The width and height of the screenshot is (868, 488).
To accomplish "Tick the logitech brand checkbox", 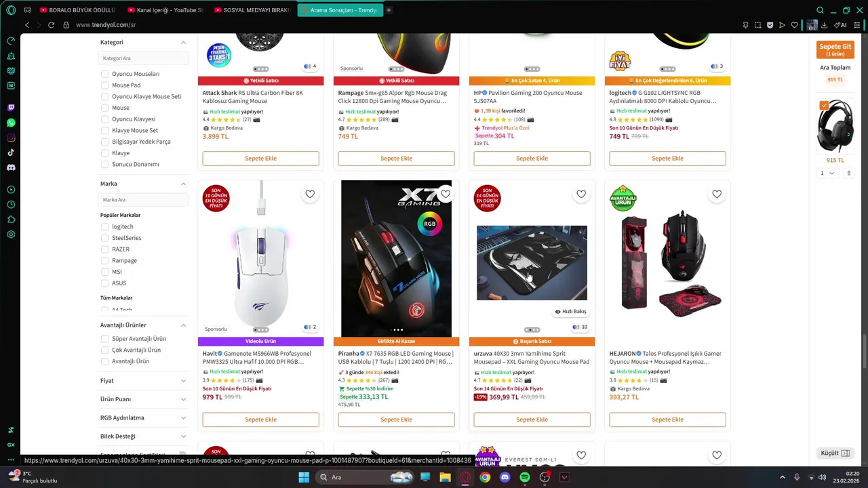I will pyautogui.click(x=104, y=226).
